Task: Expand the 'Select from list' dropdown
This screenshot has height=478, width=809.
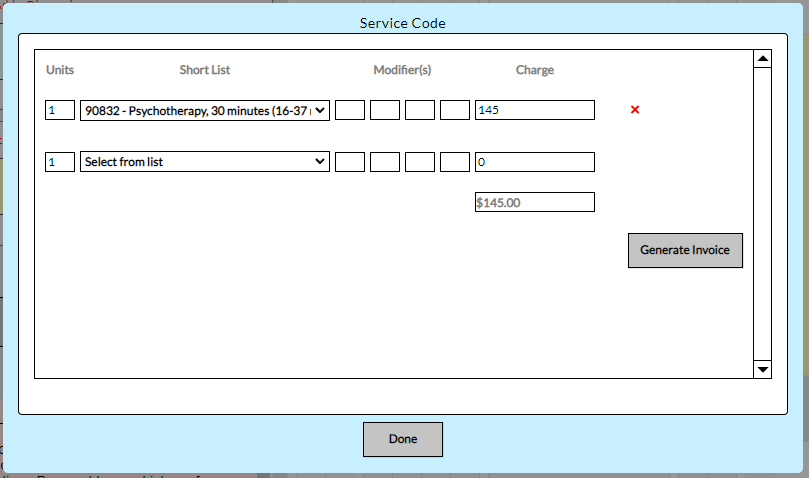Action: (205, 162)
